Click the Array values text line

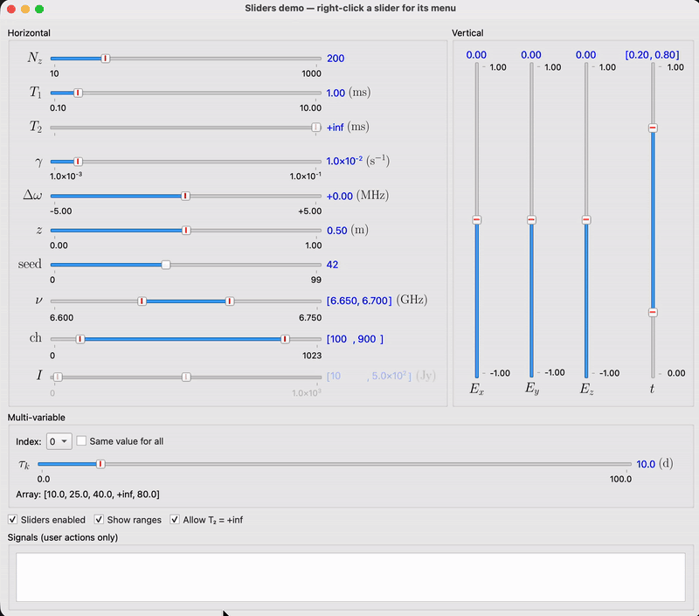pyautogui.click(x=88, y=495)
